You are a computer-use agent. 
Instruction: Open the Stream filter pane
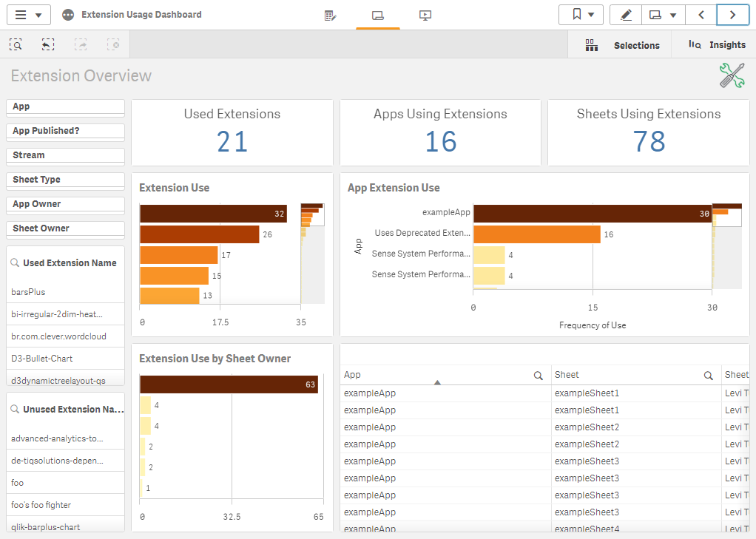[66, 156]
